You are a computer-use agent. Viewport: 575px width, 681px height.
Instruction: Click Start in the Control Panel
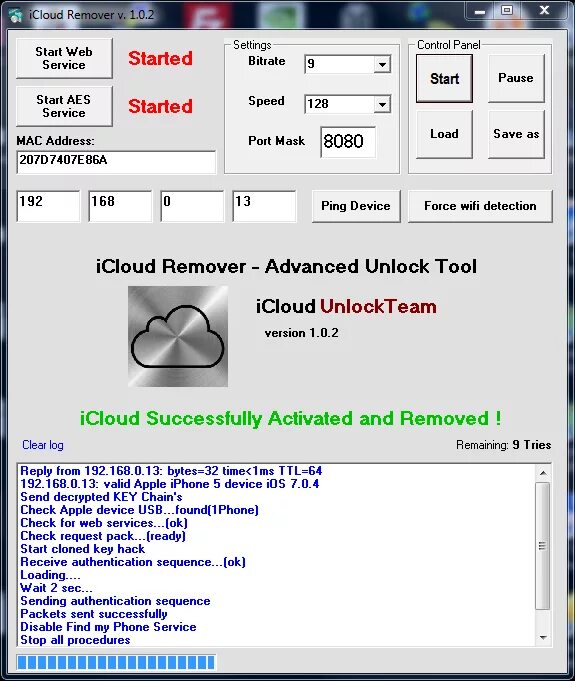444,79
